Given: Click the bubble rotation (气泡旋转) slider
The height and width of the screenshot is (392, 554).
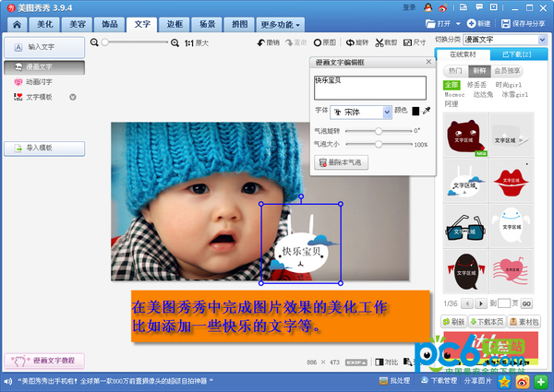Looking at the screenshot, I should [377, 131].
